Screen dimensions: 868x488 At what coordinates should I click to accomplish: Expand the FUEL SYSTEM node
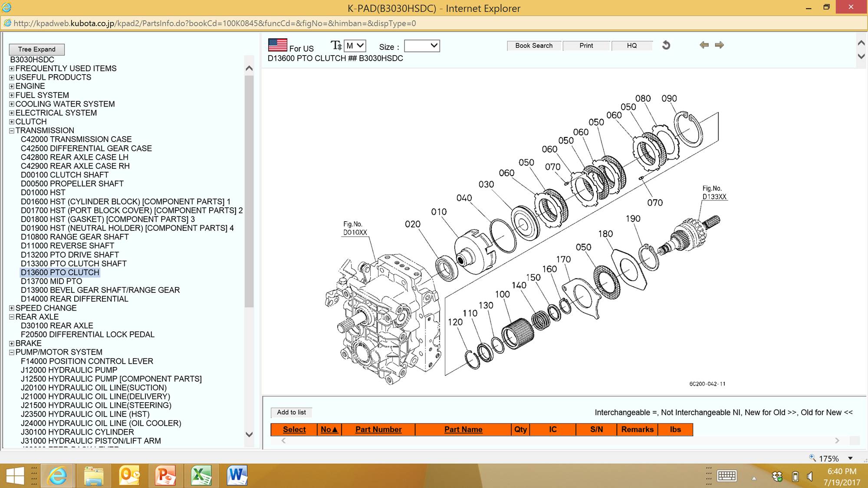click(12, 95)
